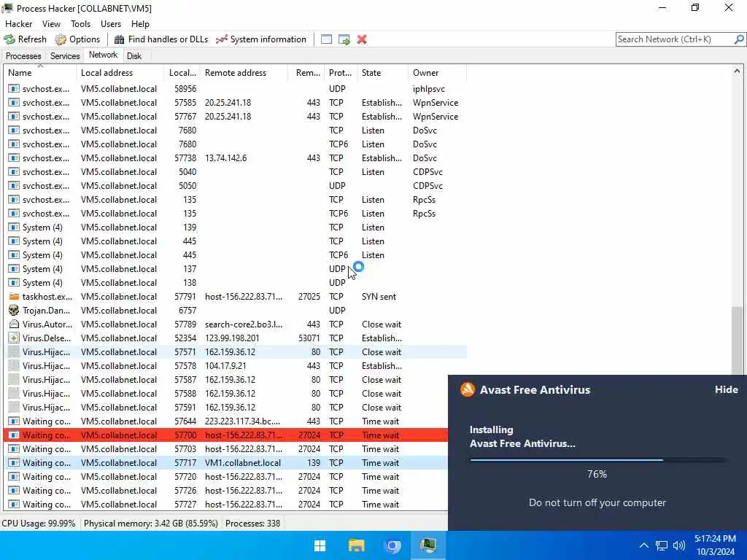This screenshot has width=747, height=560.
Task: Click icon of red highlighted Waiting co row
Action: 15,435
